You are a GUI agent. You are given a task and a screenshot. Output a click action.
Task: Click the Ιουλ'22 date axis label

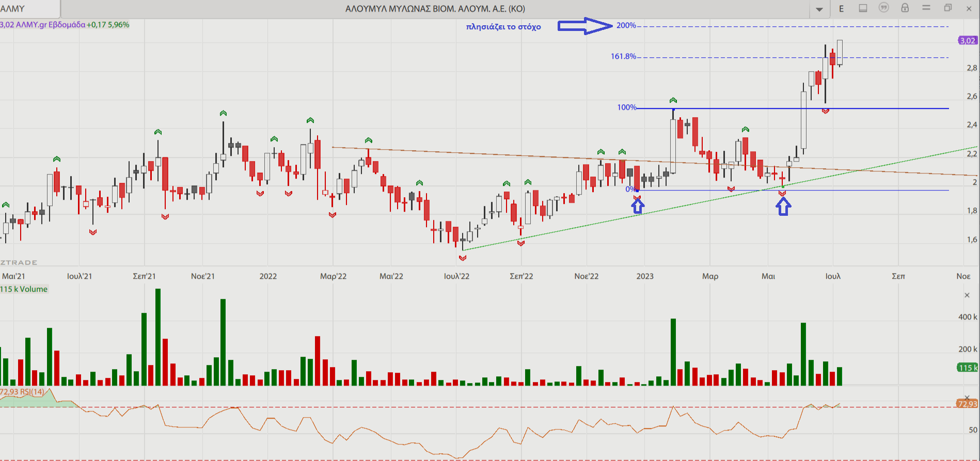pos(456,276)
